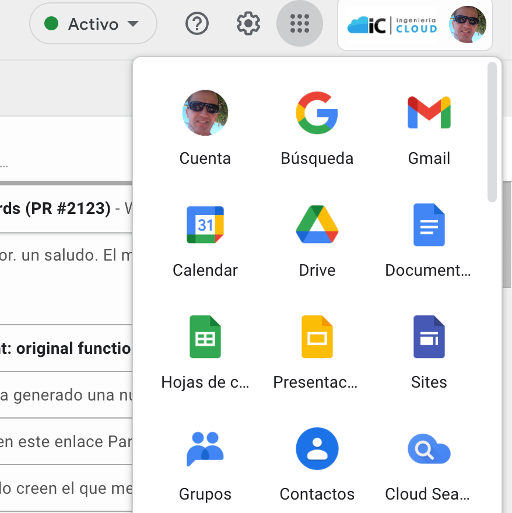Launch Búsqueda Google search app
This screenshot has width=512, height=513.
(317, 128)
